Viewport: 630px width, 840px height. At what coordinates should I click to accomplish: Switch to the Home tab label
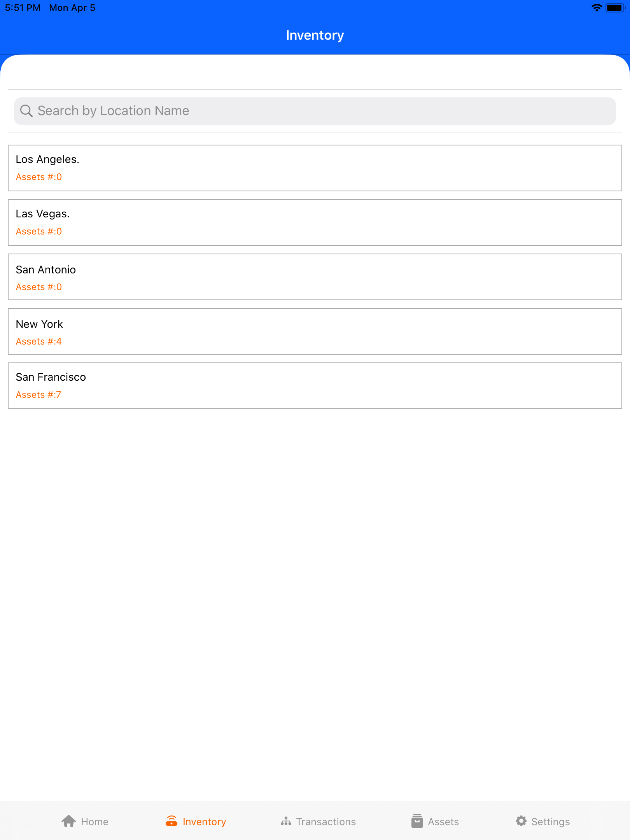(x=94, y=822)
